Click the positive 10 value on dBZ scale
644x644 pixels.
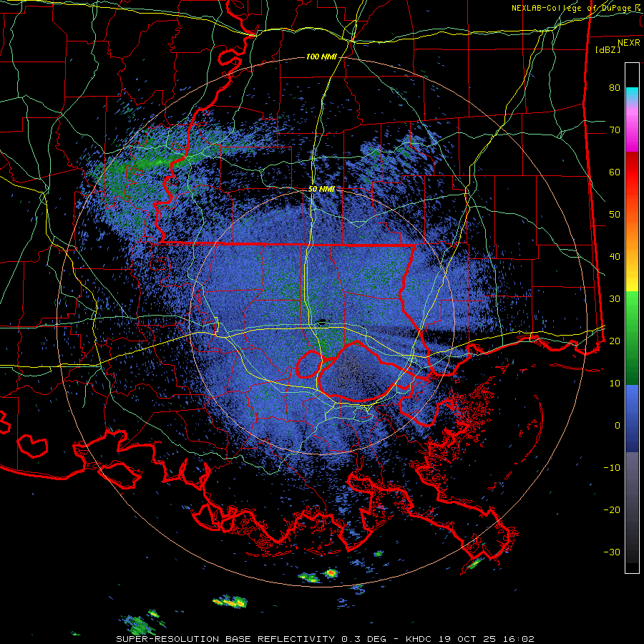(615, 384)
